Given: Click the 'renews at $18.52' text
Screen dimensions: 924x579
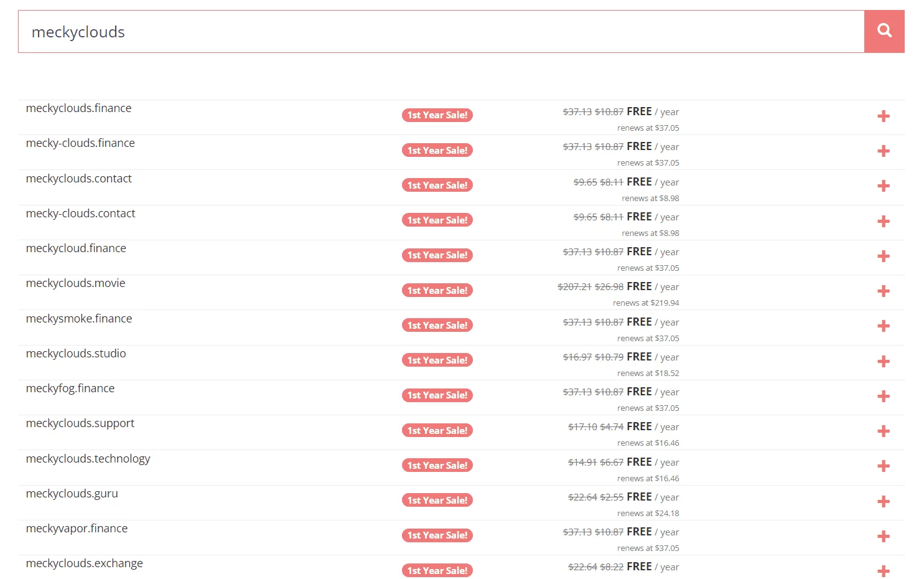Looking at the screenshot, I should 648,374.
